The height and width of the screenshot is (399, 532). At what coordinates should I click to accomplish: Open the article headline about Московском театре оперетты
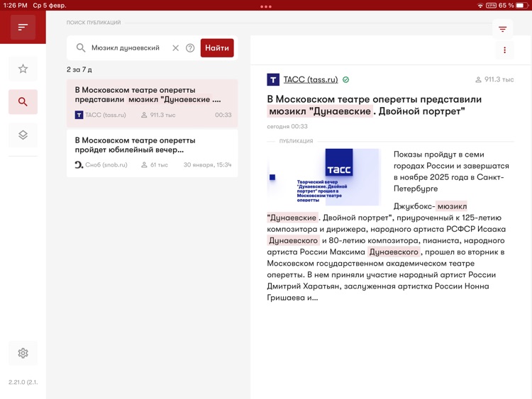click(375, 105)
